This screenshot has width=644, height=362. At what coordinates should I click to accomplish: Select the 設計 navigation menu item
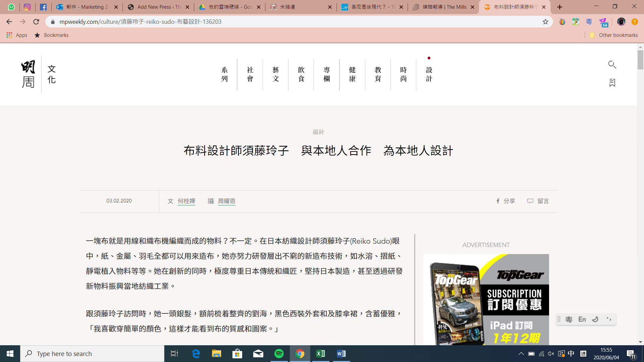pyautogui.click(x=429, y=74)
